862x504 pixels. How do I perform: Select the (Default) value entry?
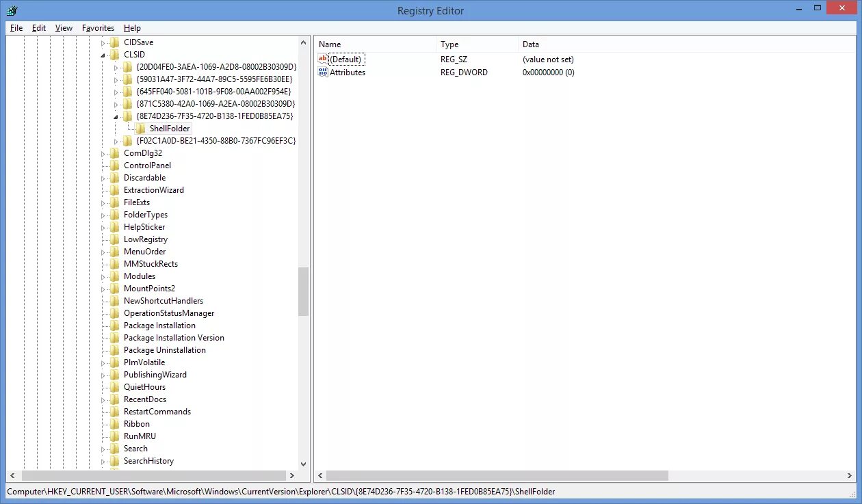click(x=345, y=59)
